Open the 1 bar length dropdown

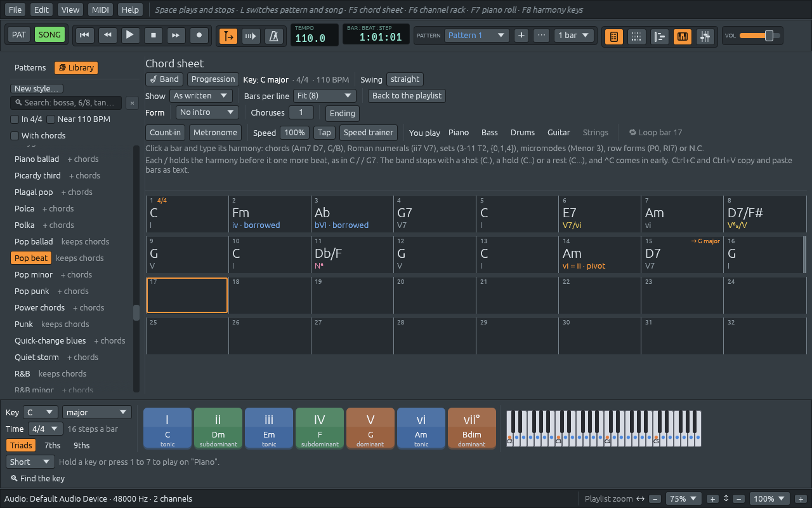573,36
